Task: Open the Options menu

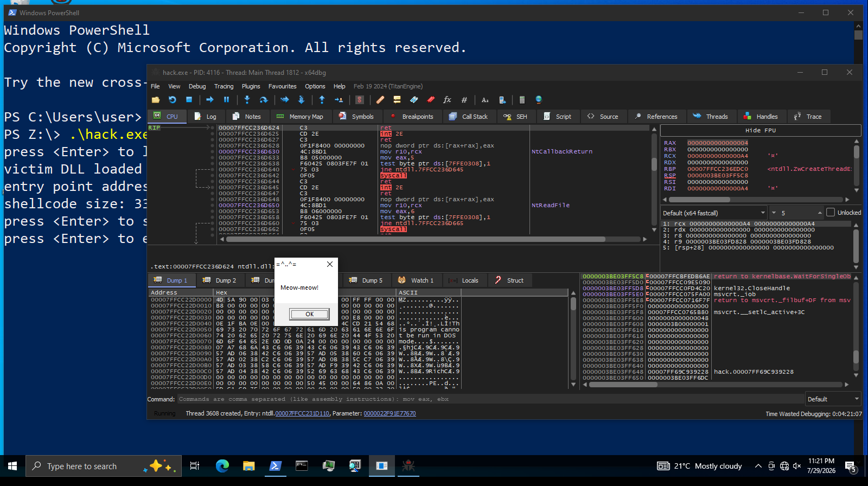Action: click(x=315, y=86)
